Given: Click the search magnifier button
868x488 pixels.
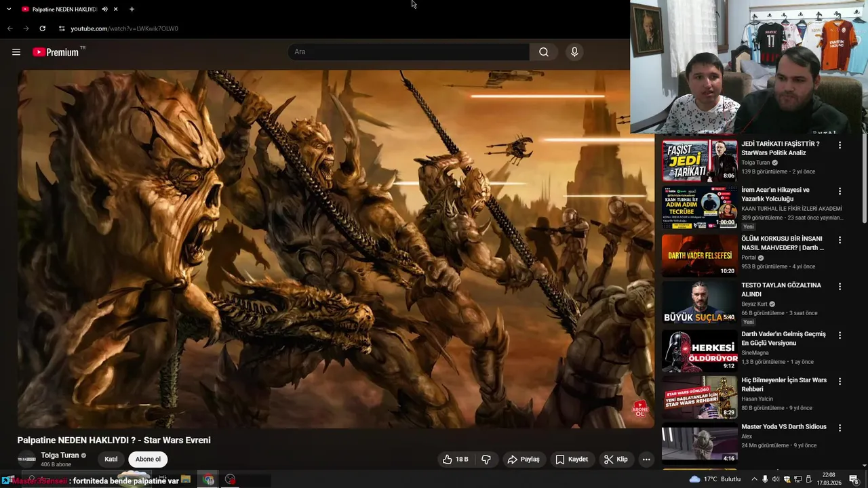Looking at the screenshot, I should (544, 52).
